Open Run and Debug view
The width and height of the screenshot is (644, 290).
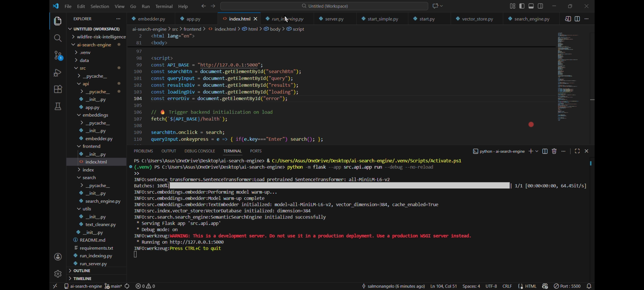click(x=58, y=73)
